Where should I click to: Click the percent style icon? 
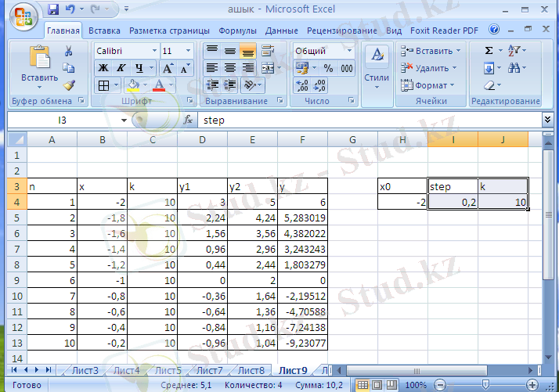click(x=329, y=68)
